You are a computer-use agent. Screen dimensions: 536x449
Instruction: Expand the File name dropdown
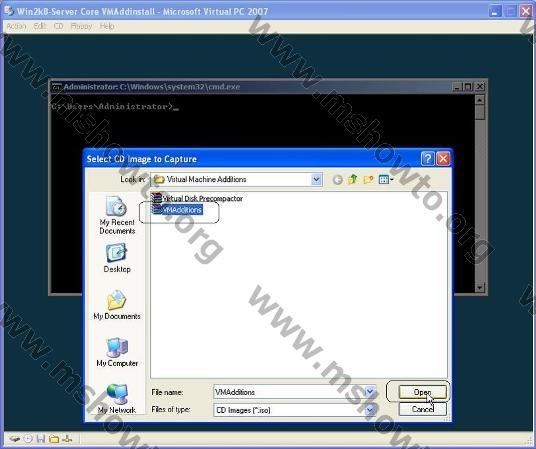tap(370, 392)
